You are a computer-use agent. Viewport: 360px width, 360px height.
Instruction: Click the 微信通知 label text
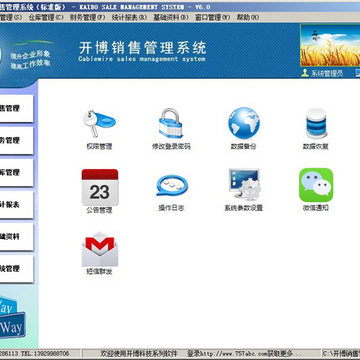tap(316, 208)
